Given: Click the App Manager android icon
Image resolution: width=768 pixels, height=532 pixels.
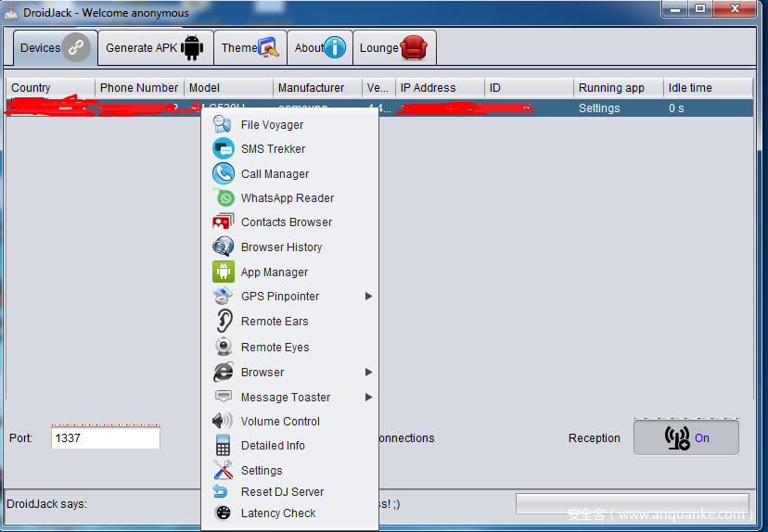Looking at the screenshot, I should tap(224, 272).
